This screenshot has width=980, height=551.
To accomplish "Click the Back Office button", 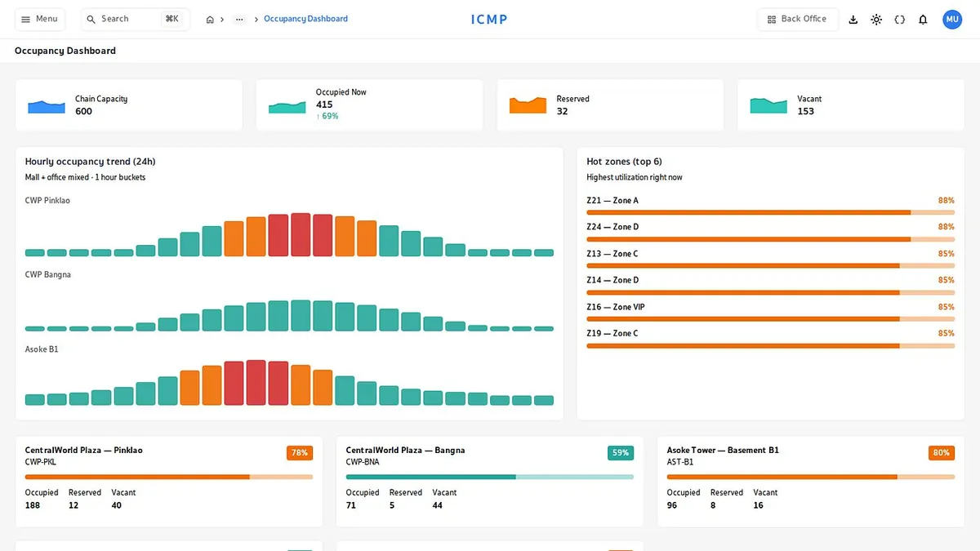I will coord(798,20).
